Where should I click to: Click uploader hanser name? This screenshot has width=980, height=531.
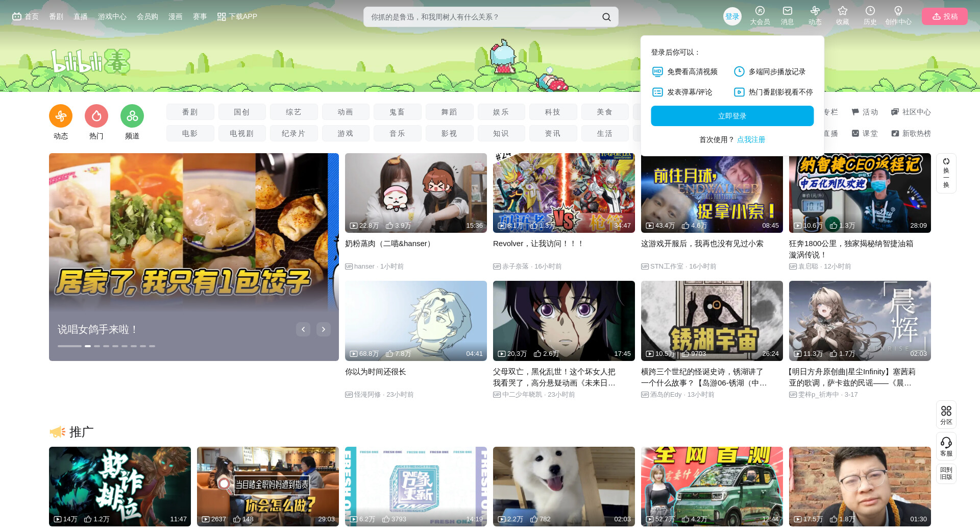point(364,267)
